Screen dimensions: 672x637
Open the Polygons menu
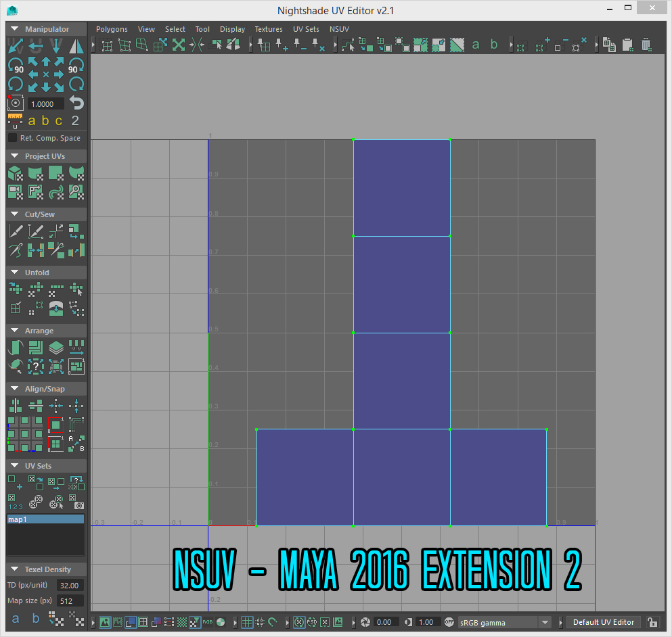click(112, 29)
